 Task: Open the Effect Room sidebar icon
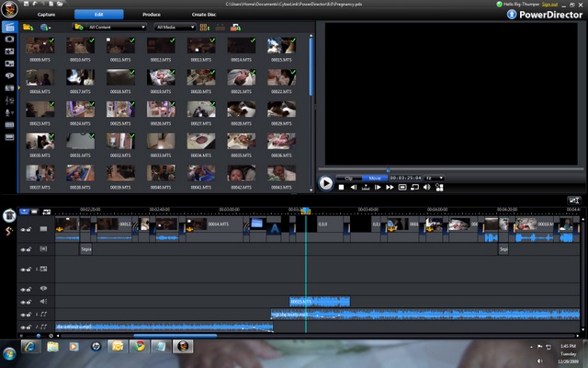[x=9, y=39]
